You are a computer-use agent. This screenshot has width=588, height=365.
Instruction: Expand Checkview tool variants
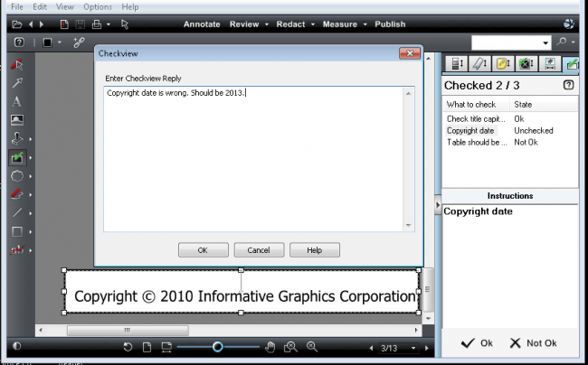click(x=31, y=157)
